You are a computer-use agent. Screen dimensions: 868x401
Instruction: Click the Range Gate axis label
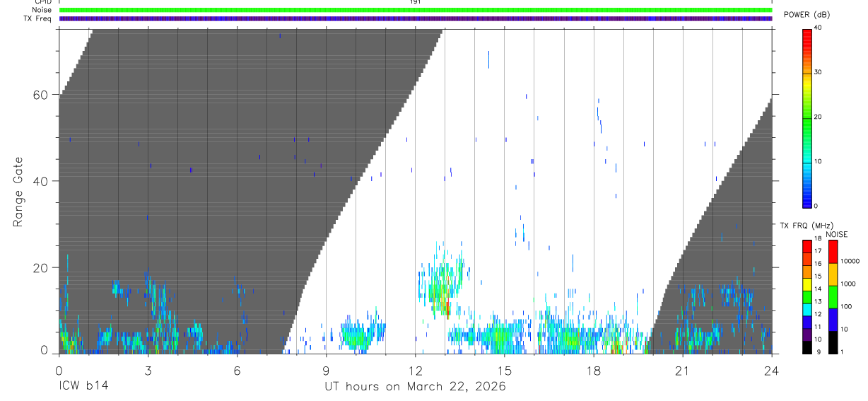(x=19, y=192)
